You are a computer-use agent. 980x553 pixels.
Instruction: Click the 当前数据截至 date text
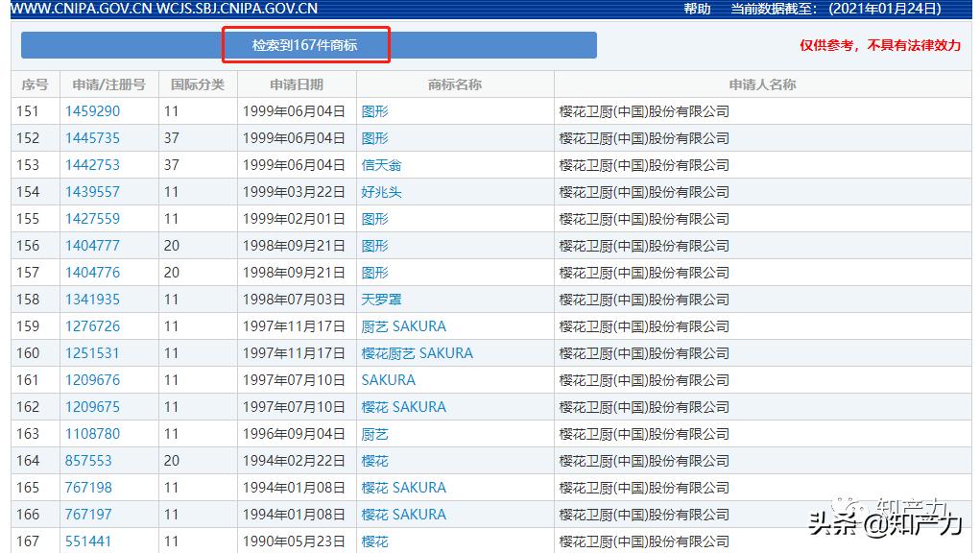point(836,9)
